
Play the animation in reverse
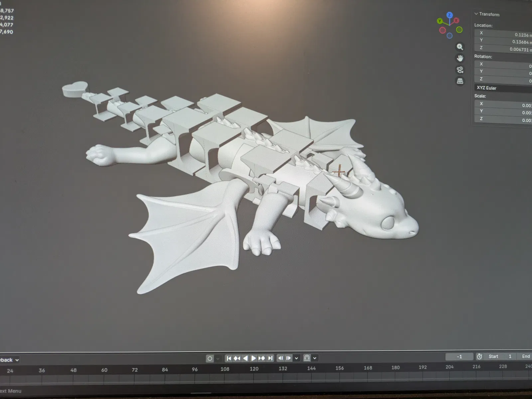[245, 358]
